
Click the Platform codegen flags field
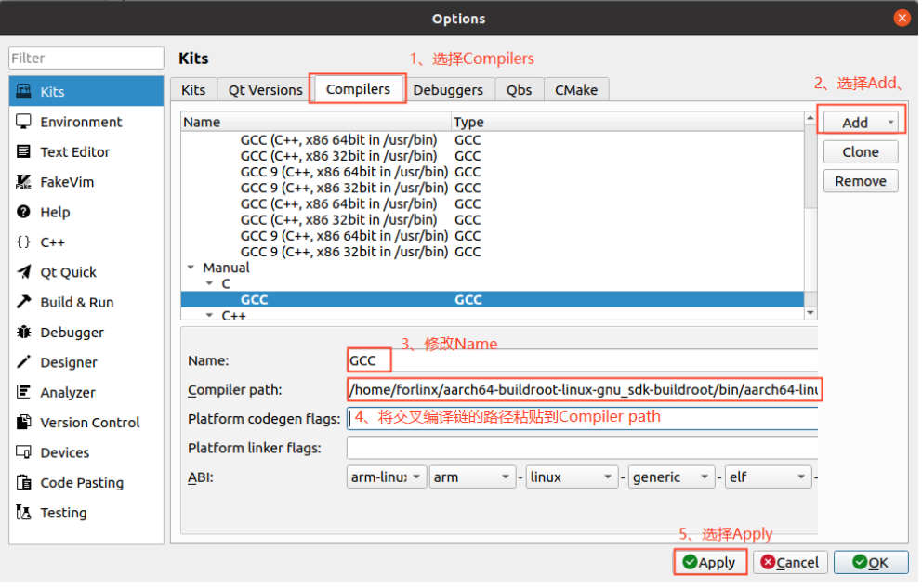click(x=582, y=418)
